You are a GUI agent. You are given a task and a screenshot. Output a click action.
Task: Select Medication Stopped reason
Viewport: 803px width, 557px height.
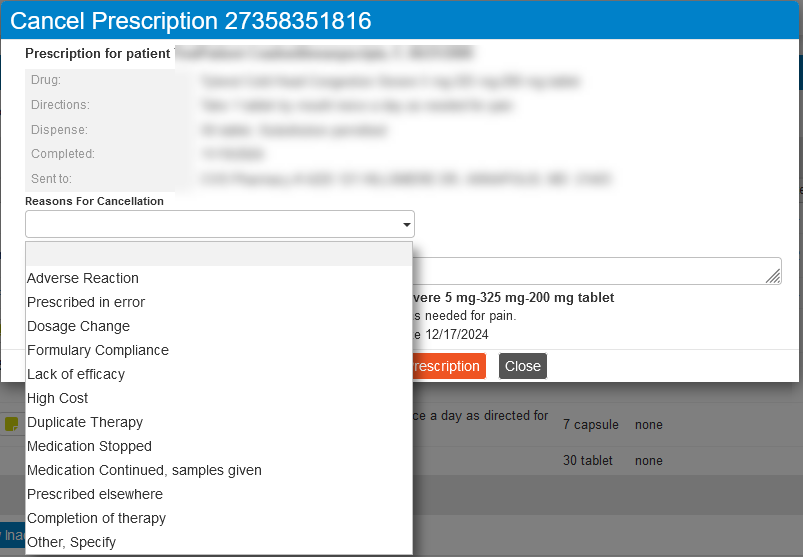(x=219, y=446)
